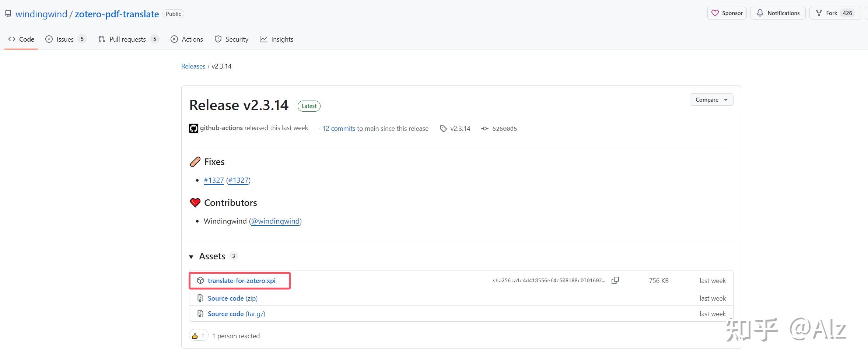
Task: Navigate to the Releases breadcrumb
Action: tap(193, 66)
